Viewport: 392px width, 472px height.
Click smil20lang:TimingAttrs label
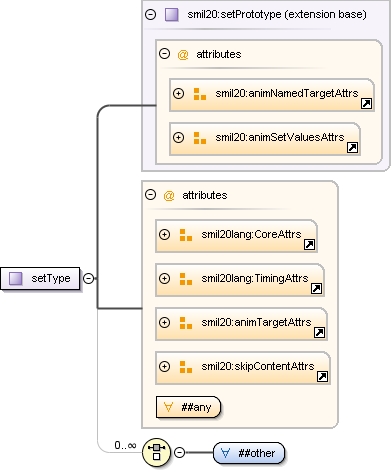click(x=255, y=278)
